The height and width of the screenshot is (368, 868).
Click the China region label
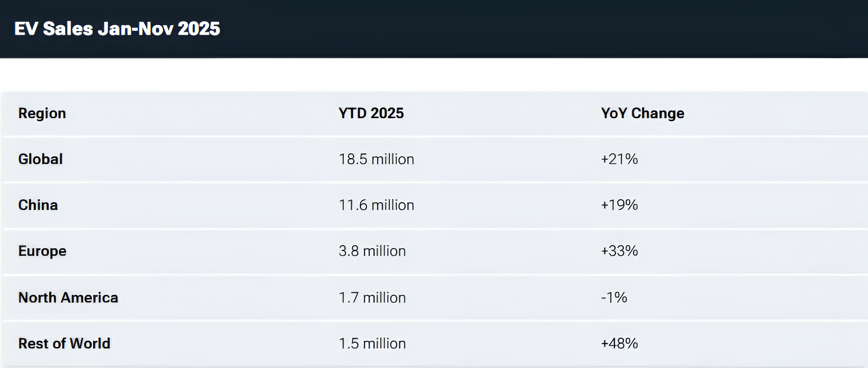point(38,205)
